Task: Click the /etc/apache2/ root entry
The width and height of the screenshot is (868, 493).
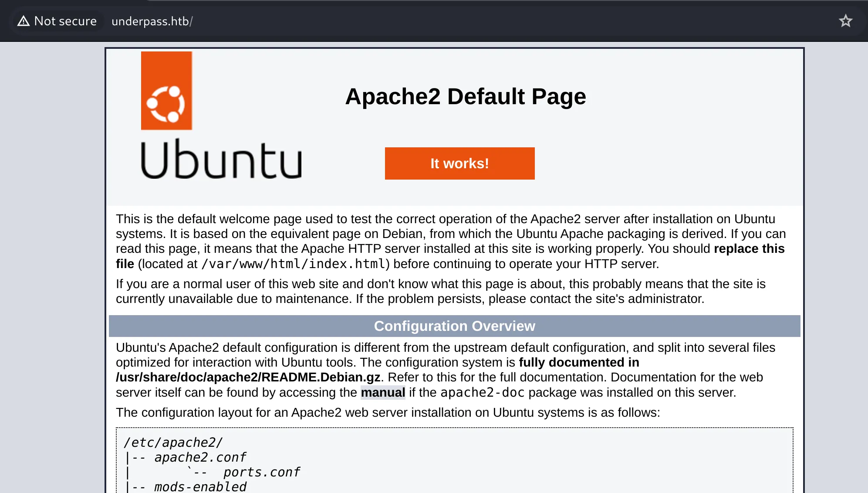Action: 173,442
